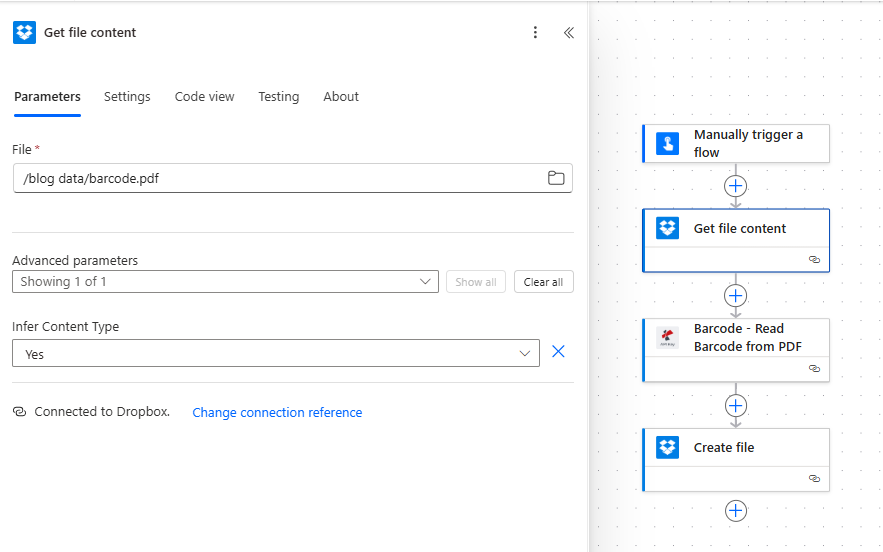Open the three-dot more options menu
The height and width of the screenshot is (552, 883).
click(x=535, y=33)
